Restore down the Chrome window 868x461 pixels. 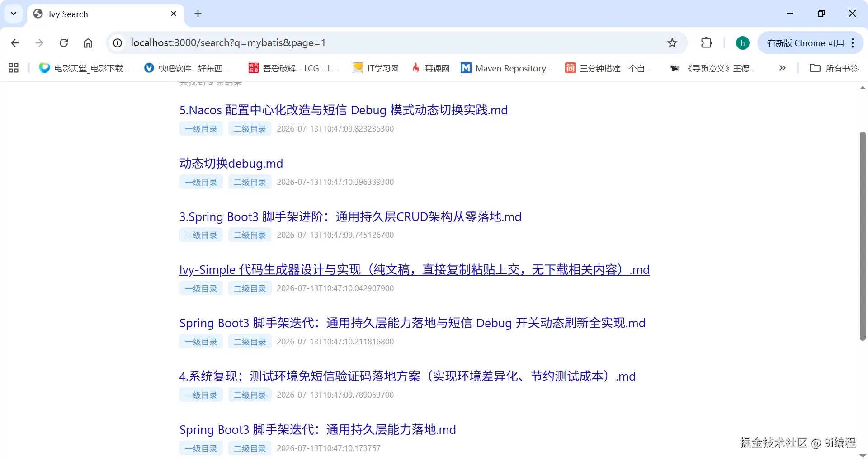(821, 14)
